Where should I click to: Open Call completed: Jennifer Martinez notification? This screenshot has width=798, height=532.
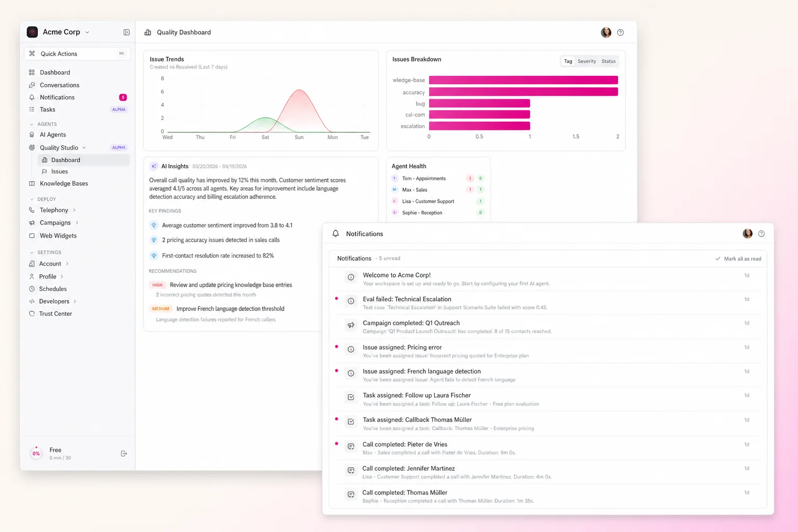point(548,472)
